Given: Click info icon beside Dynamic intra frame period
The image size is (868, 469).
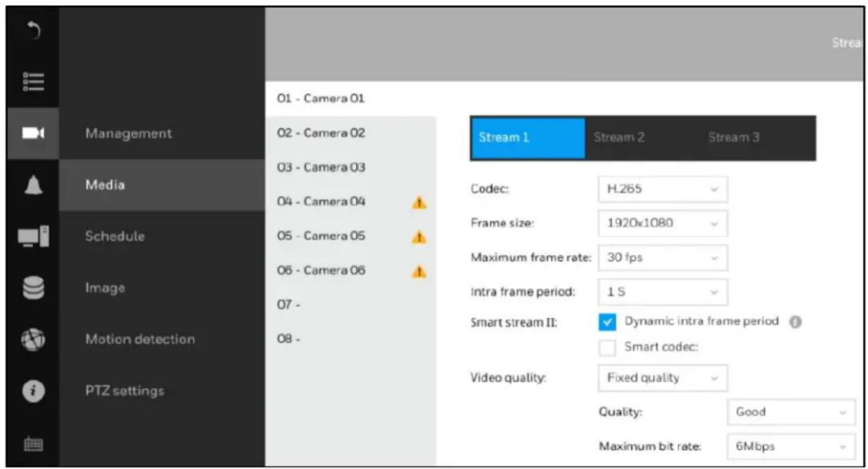Looking at the screenshot, I should pyautogui.click(x=795, y=322).
